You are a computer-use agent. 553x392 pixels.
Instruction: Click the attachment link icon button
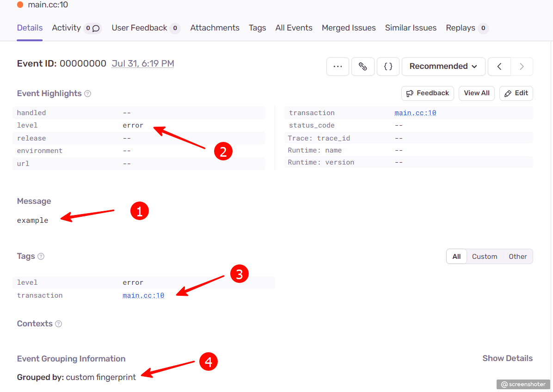pos(363,67)
